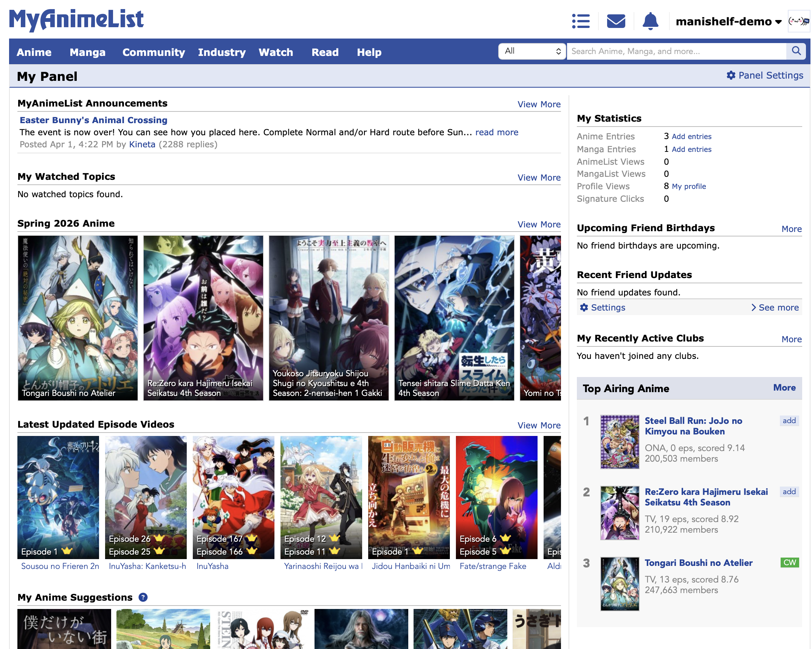Click Add entries beside Anime Entries

click(691, 136)
